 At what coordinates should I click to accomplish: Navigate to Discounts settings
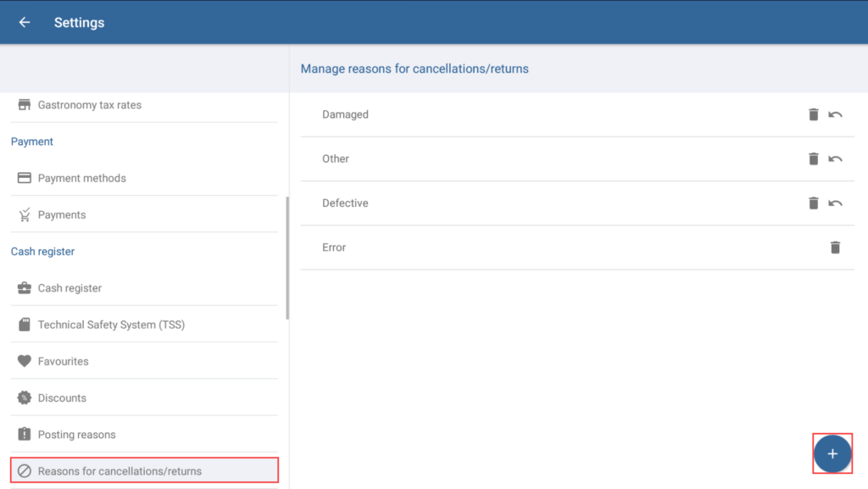62,398
